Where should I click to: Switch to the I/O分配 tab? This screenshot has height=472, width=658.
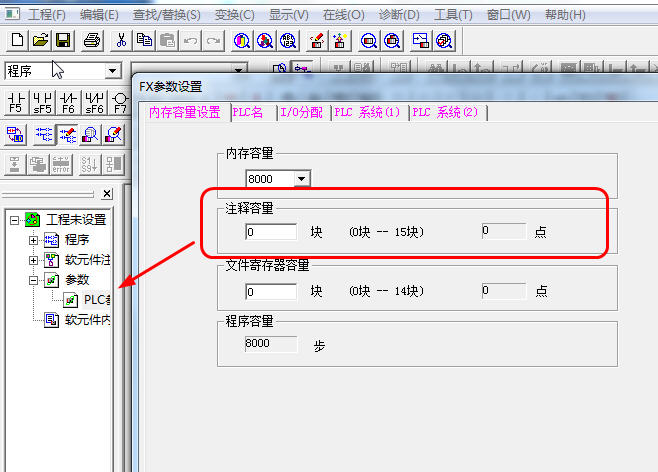coord(300,112)
